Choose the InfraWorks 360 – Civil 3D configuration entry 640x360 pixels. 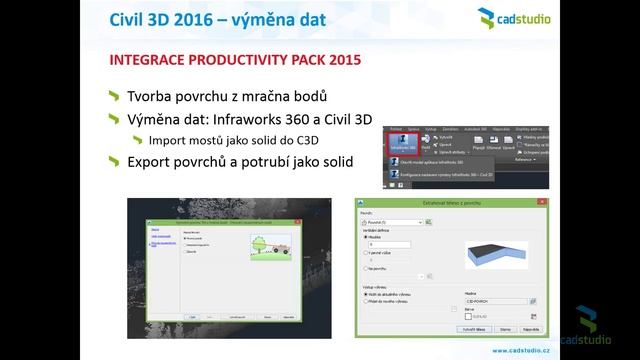(x=442, y=174)
